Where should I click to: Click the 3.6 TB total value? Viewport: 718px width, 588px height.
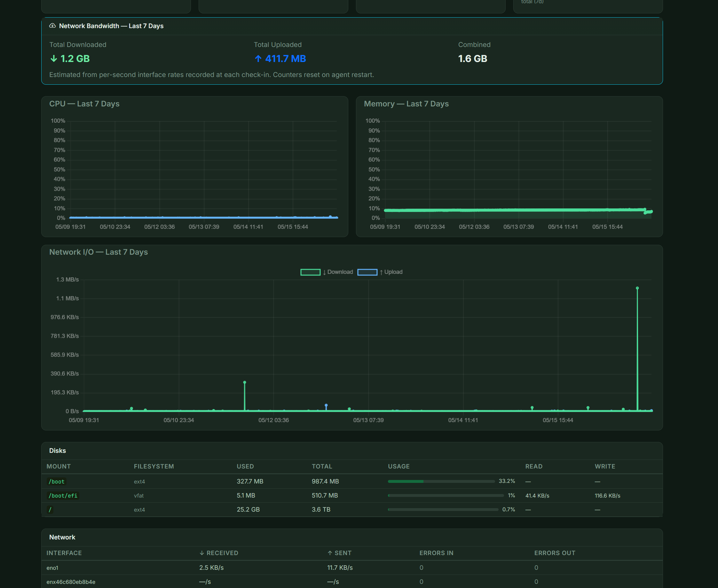pyautogui.click(x=321, y=509)
